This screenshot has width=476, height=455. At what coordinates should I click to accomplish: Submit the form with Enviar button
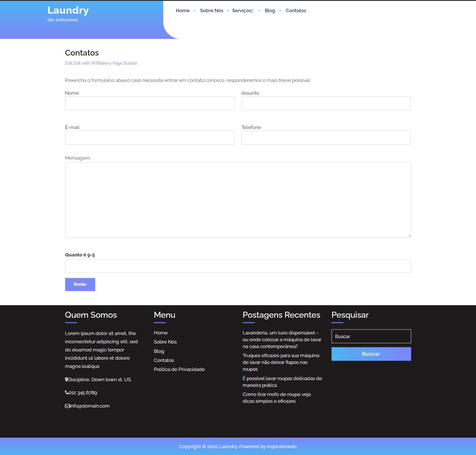tap(80, 284)
